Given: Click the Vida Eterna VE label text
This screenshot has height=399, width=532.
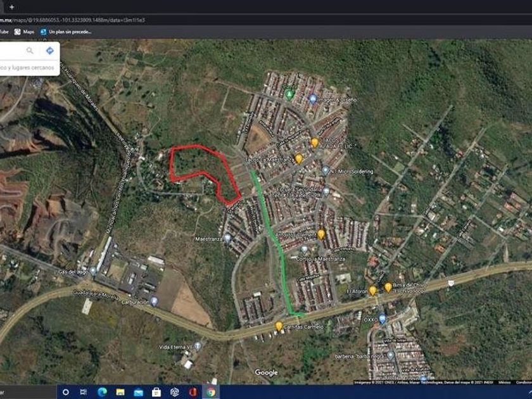Looking at the screenshot, I should click(176, 347).
